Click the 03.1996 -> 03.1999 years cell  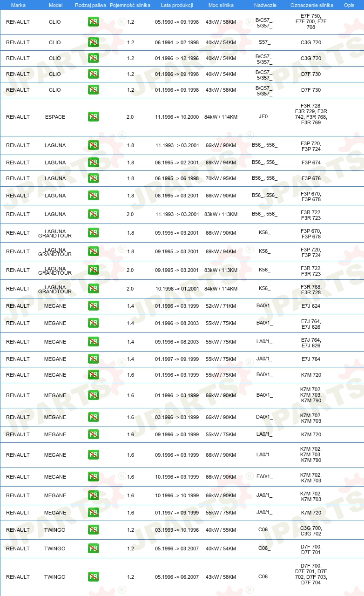[x=177, y=417]
